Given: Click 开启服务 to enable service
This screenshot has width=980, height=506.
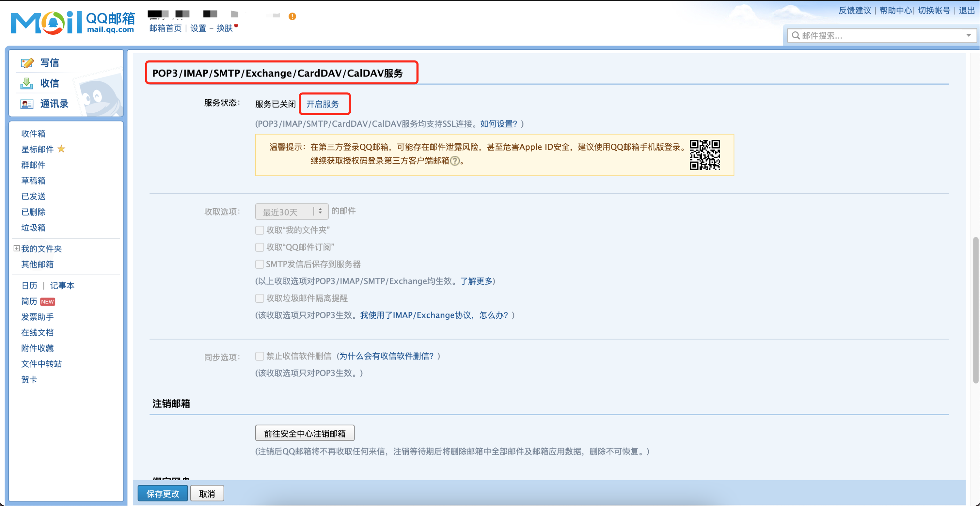Looking at the screenshot, I should coord(322,104).
